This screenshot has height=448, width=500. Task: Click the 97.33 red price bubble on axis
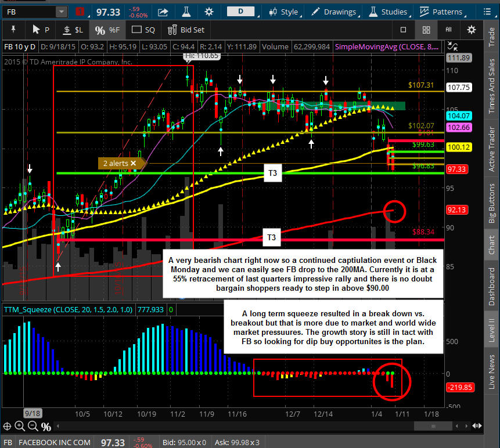pos(456,169)
